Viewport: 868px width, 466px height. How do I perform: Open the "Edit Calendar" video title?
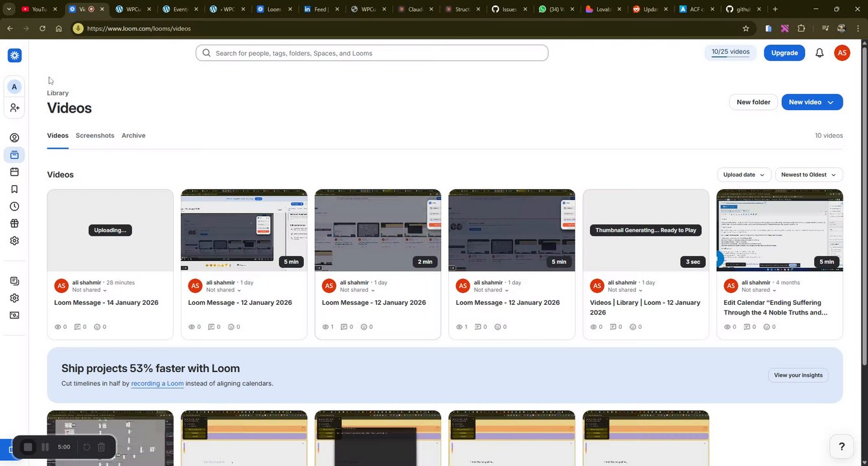pyautogui.click(x=775, y=307)
